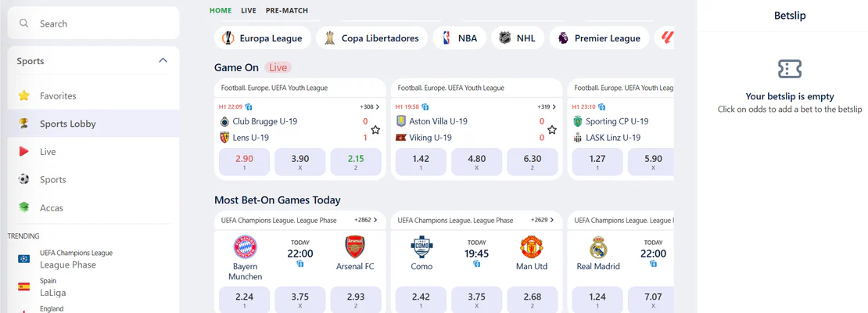868x313 pixels.
Task: Click the Accas green stack icon
Action: pos(23,207)
